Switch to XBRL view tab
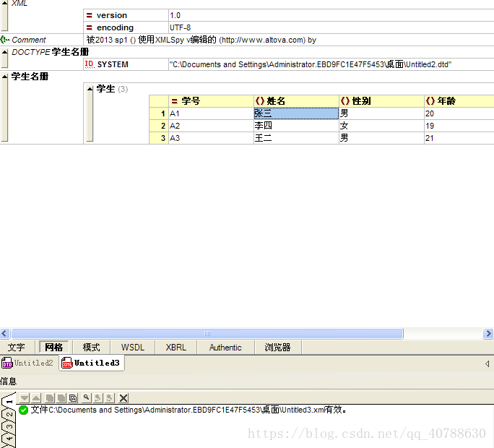 pyautogui.click(x=175, y=348)
